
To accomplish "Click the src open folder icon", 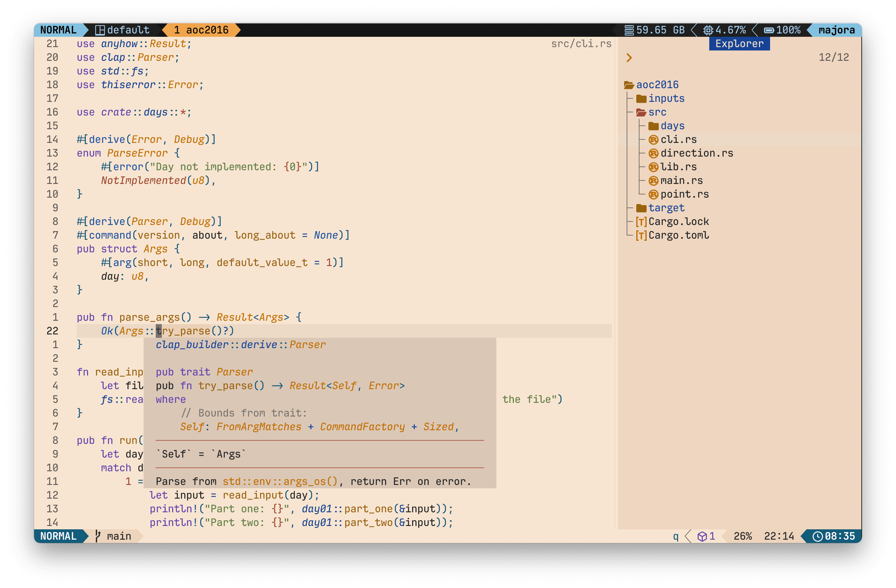I will pyautogui.click(x=641, y=112).
